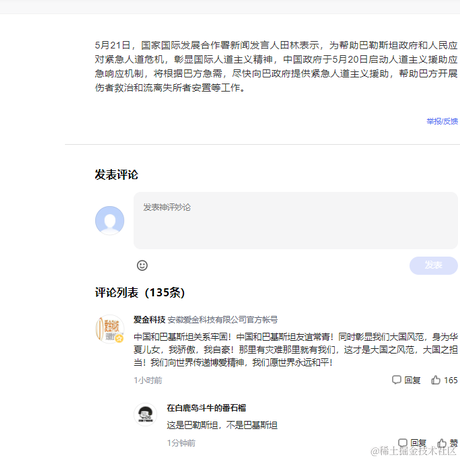Focus the 发表神评妙论 comment box
Viewport: 460px width, 460px height.
point(295,220)
